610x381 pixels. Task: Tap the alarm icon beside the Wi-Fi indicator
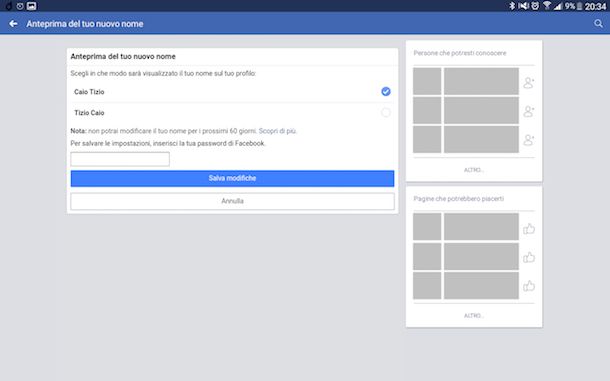pos(535,5)
